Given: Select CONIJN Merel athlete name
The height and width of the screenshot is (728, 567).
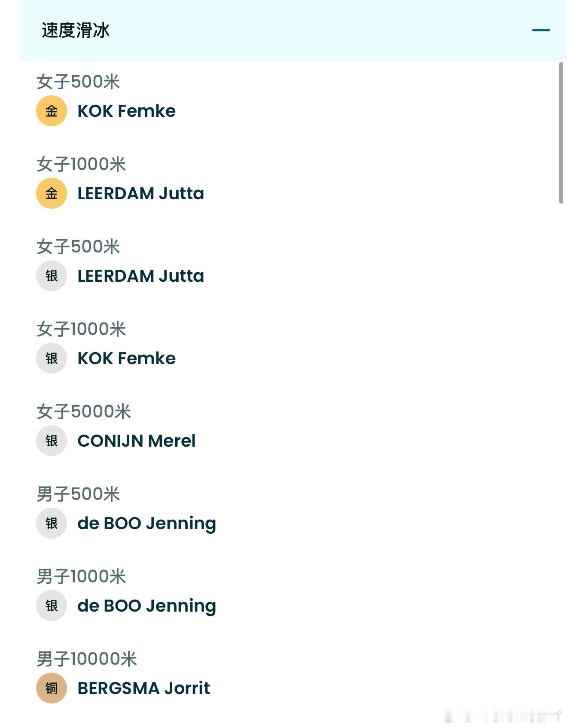Looking at the screenshot, I should pyautogui.click(x=136, y=441).
